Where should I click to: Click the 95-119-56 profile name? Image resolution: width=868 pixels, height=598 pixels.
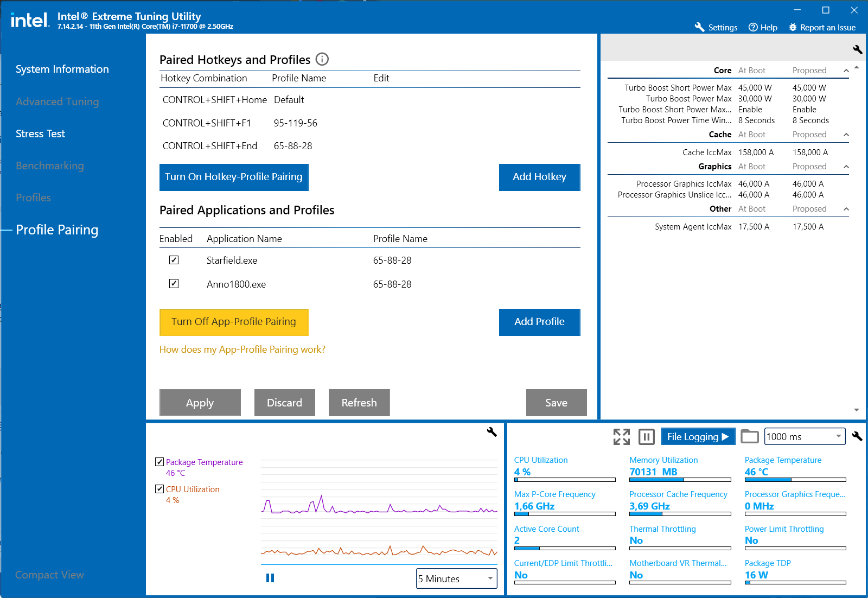(296, 123)
